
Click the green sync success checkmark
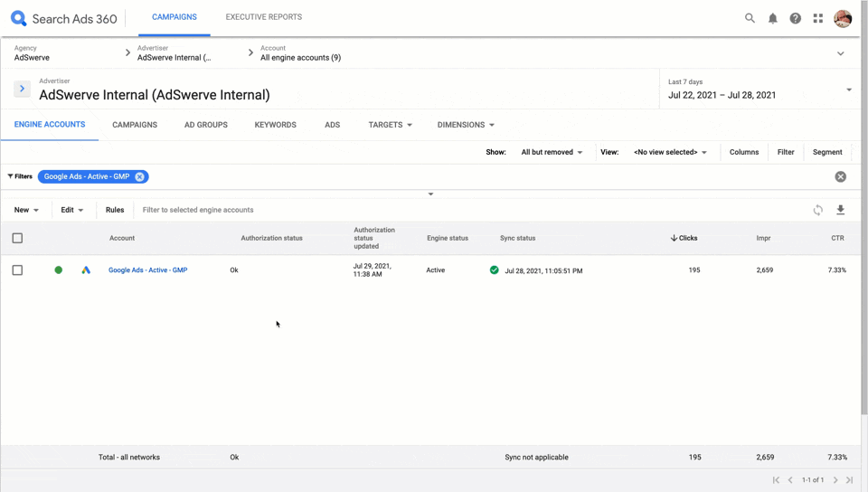tap(494, 270)
